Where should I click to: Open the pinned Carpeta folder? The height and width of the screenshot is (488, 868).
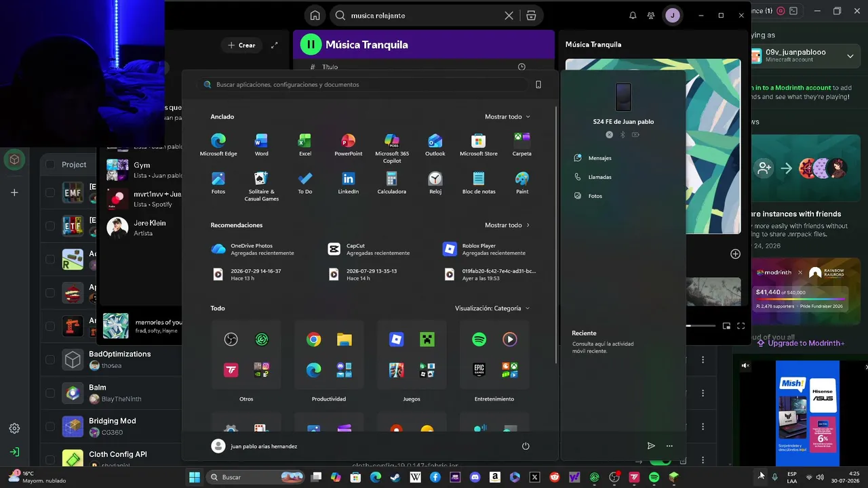tap(522, 145)
